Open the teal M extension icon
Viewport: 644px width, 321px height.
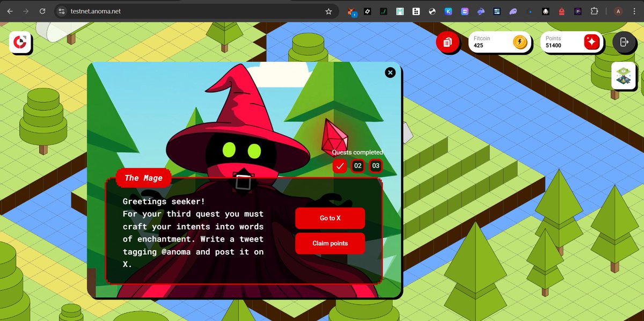[400, 11]
